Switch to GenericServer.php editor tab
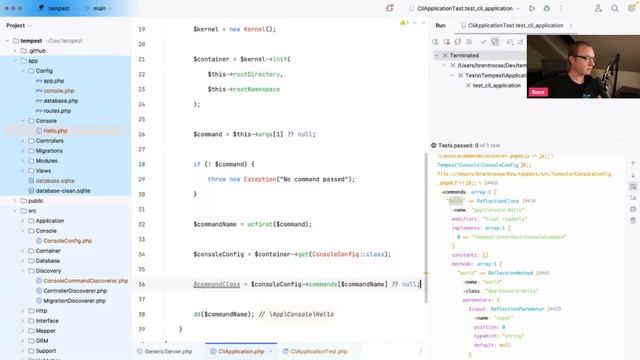The width and height of the screenshot is (640, 360). 164,351
